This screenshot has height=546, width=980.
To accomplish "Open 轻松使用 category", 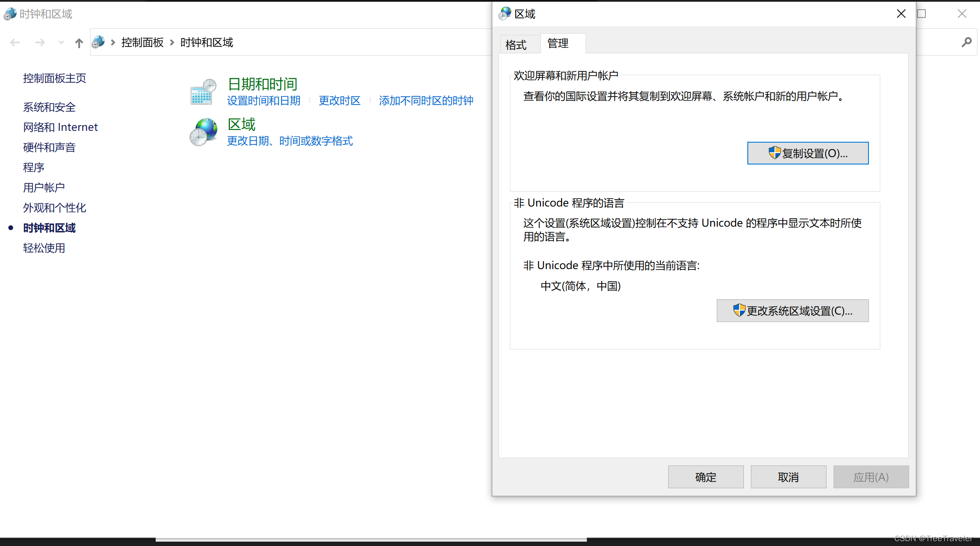I will [44, 248].
